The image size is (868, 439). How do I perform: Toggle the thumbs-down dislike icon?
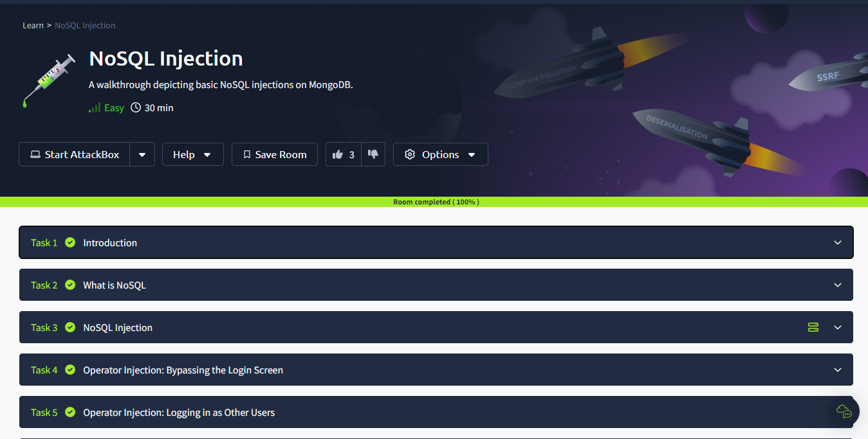(x=373, y=154)
